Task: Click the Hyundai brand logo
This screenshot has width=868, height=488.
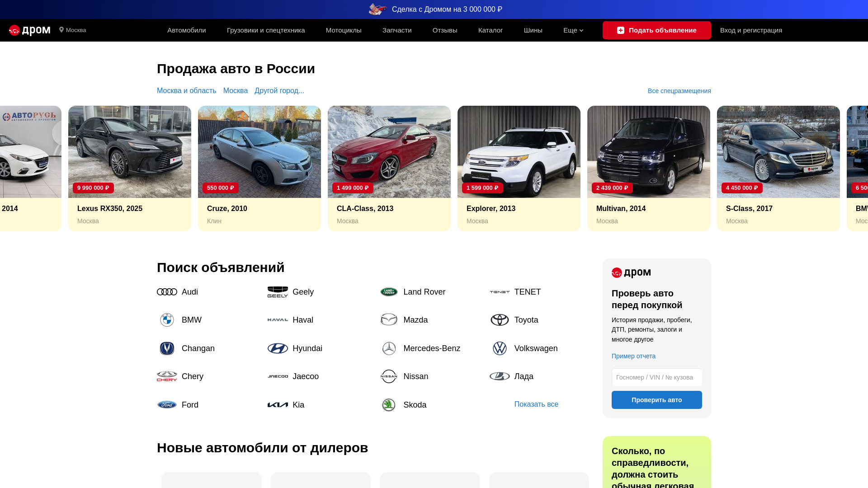Action: click(x=278, y=348)
